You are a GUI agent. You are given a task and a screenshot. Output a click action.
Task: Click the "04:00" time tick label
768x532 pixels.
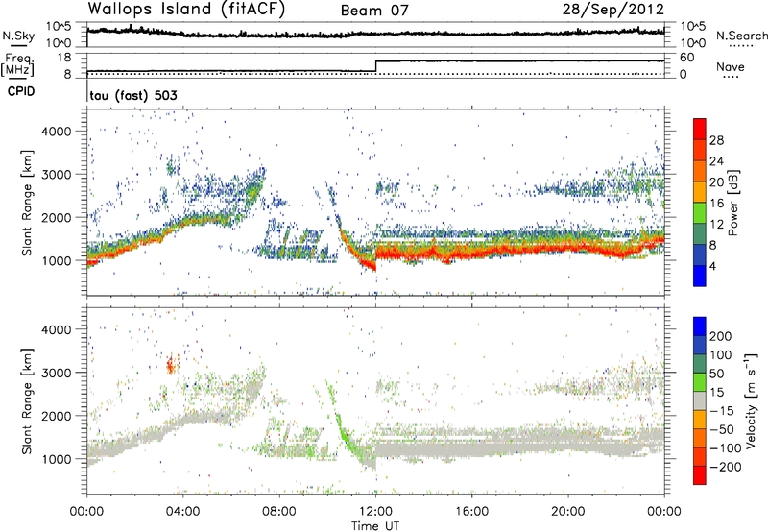pyautogui.click(x=182, y=512)
